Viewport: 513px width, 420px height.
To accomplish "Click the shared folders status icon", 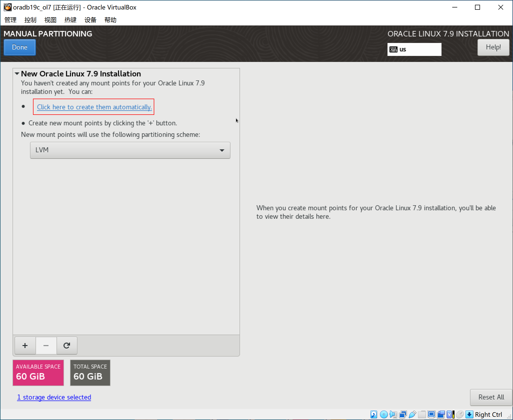I will pyautogui.click(x=422, y=415).
